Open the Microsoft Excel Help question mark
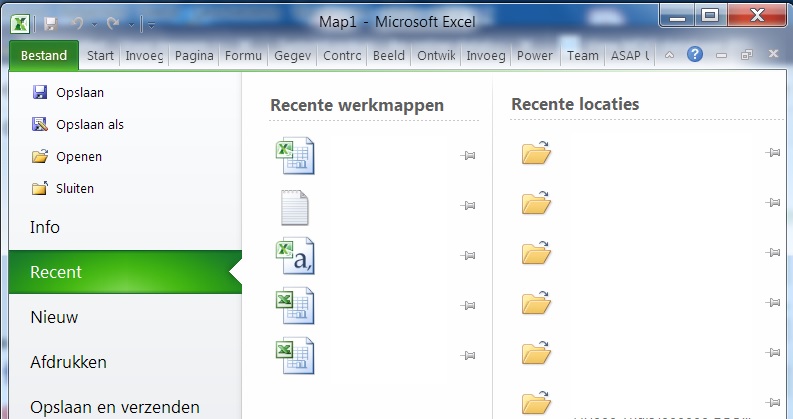Viewport: 793px width, 419px height. coord(695,55)
